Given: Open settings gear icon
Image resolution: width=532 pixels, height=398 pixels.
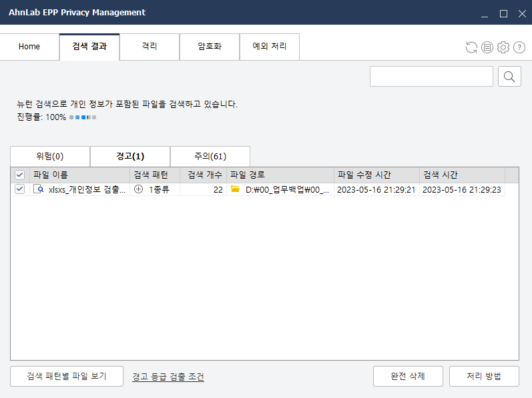Looking at the screenshot, I should click(x=503, y=47).
